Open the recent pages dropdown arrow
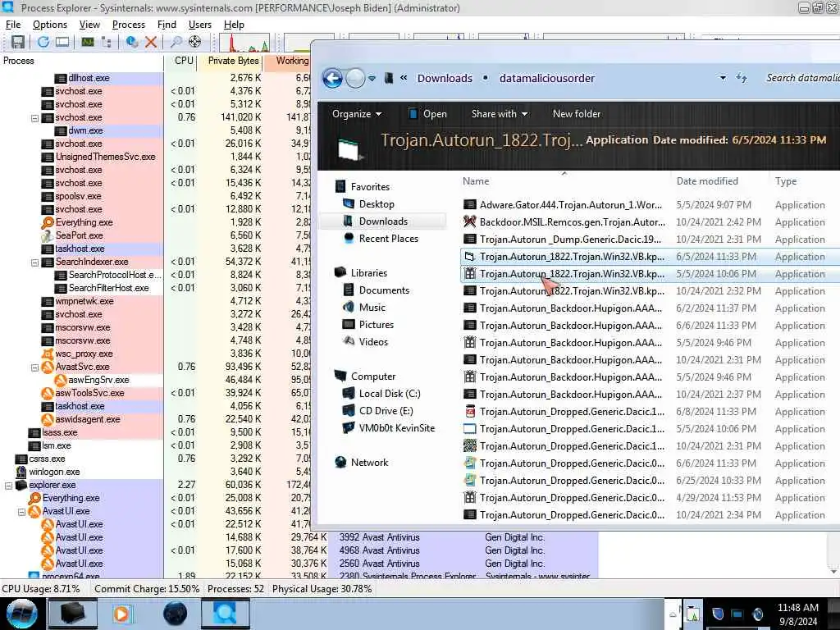Screen dimensions: 840x630 click(x=372, y=78)
